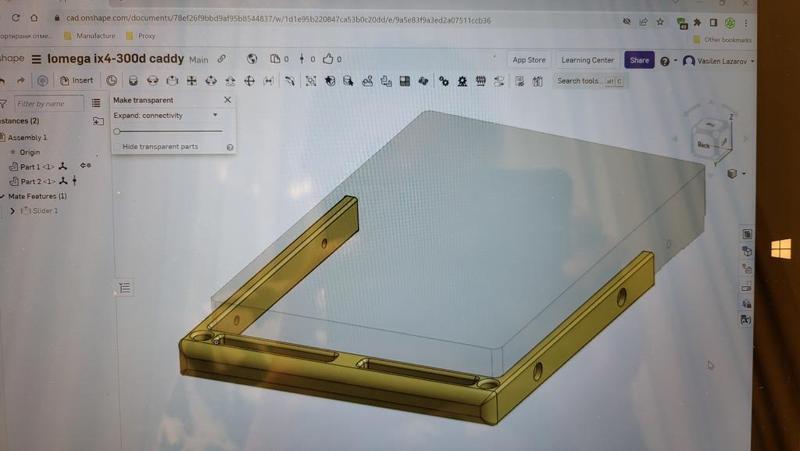Click the clock icon beside Insert
800x451 pixels.
point(111,81)
